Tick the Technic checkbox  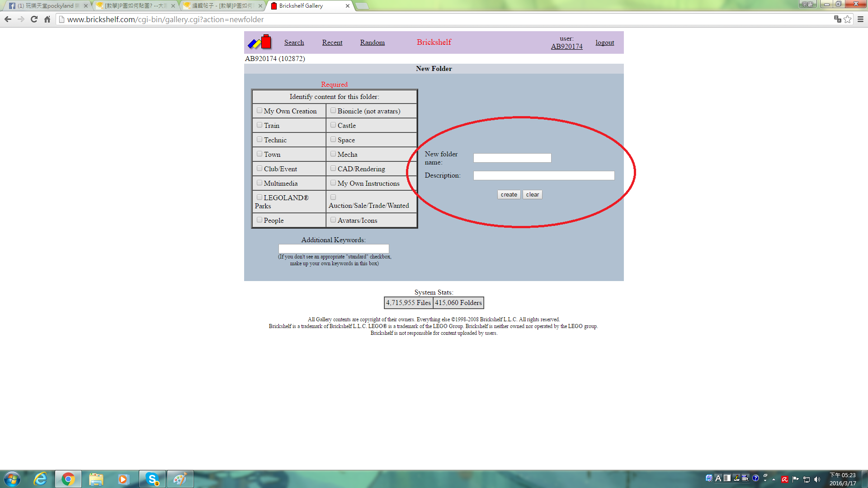(x=259, y=139)
